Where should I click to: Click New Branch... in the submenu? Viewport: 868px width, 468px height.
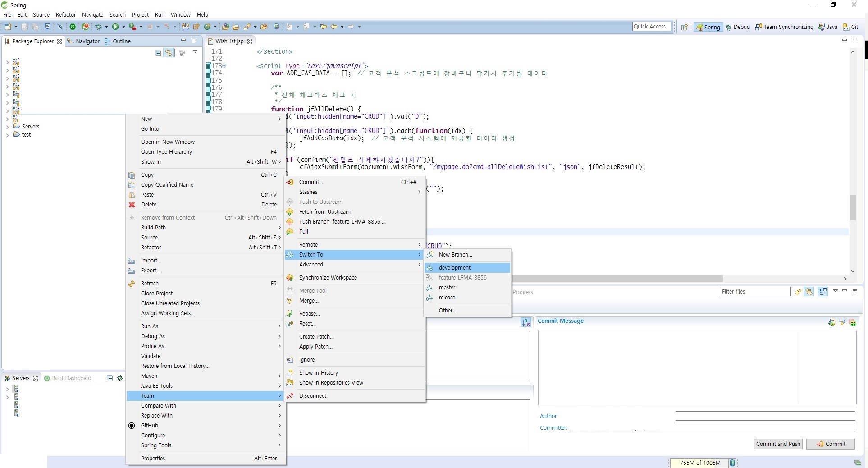pyautogui.click(x=467, y=255)
